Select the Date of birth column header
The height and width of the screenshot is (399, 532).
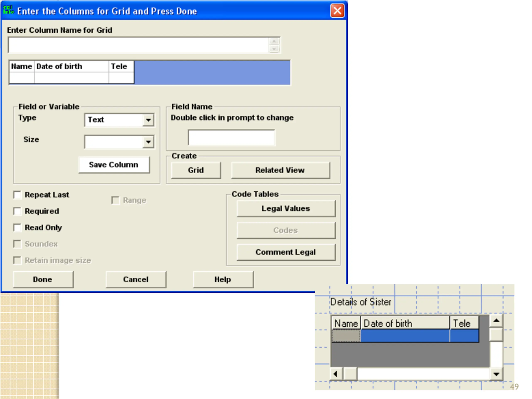point(71,66)
